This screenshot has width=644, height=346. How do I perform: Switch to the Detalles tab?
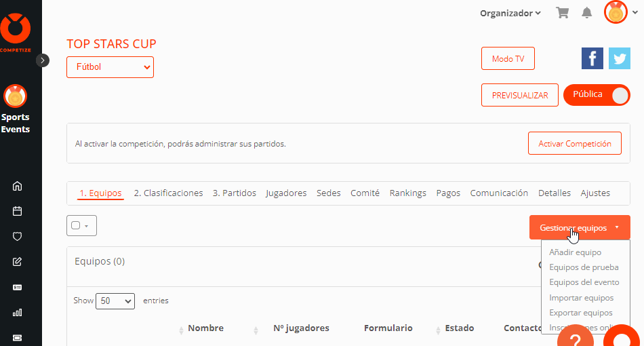point(555,193)
